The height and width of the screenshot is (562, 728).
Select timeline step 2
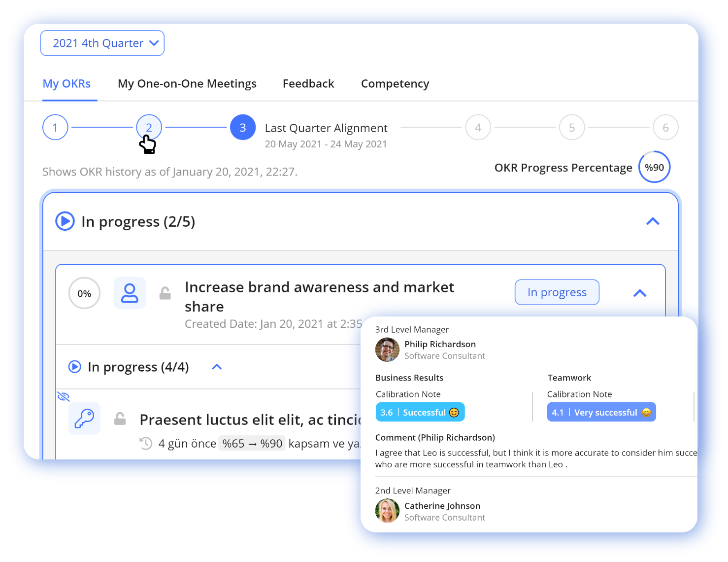tap(149, 127)
